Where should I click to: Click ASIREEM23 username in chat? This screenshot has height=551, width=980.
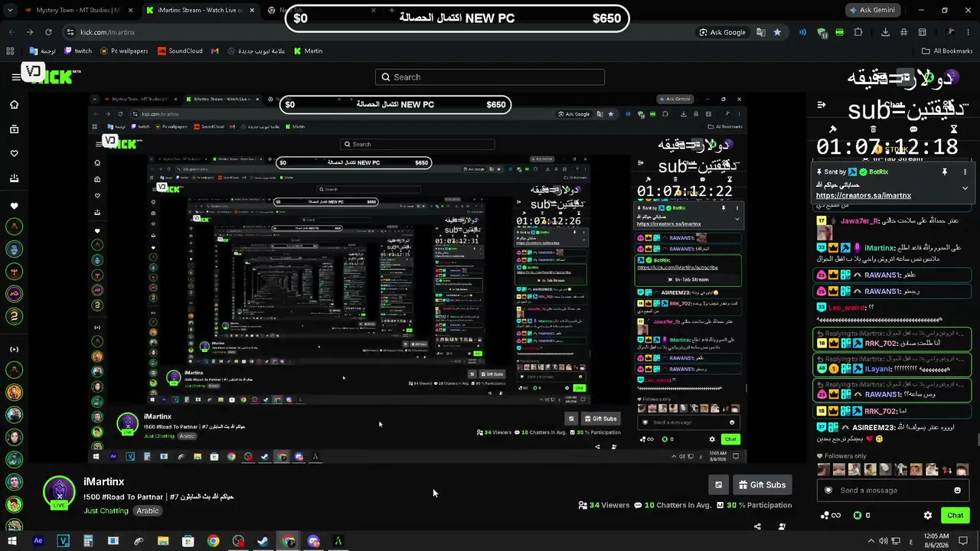point(873,428)
